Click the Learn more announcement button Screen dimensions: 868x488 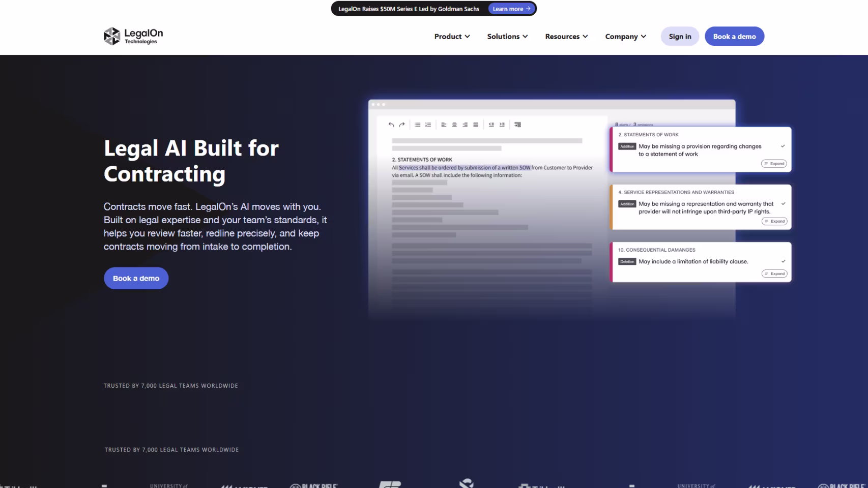511,9
